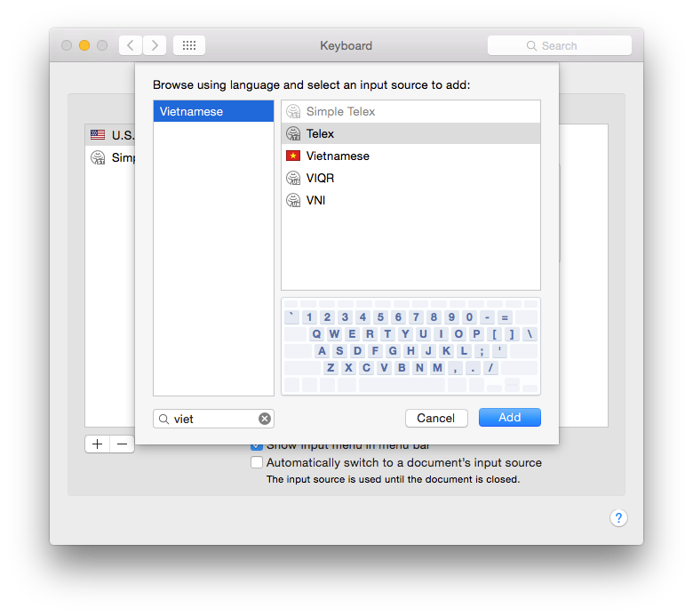Show all preferences with the grid icon
The width and height of the screenshot is (693, 616).
189,45
